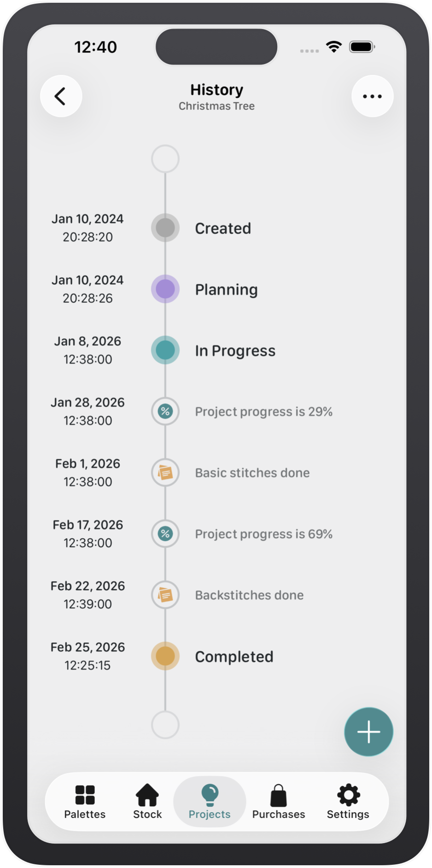Tap the History title header

[x=216, y=90]
